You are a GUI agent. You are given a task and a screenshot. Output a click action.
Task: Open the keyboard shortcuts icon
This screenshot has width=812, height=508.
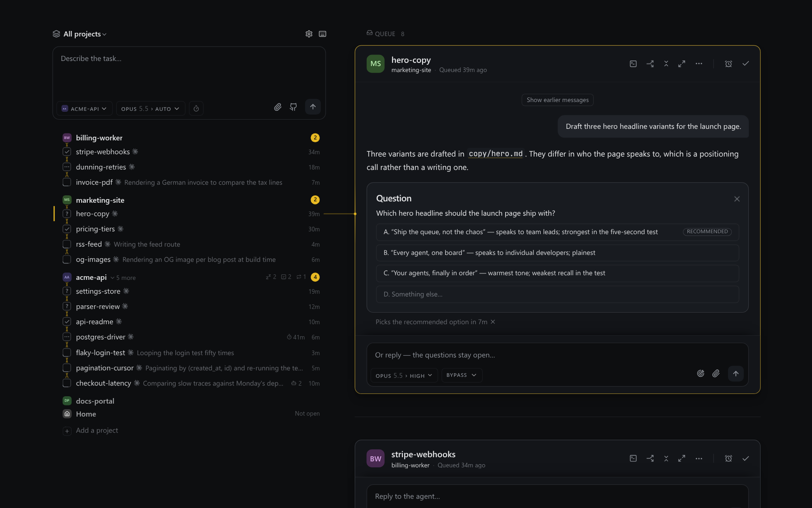[x=322, y=34]
